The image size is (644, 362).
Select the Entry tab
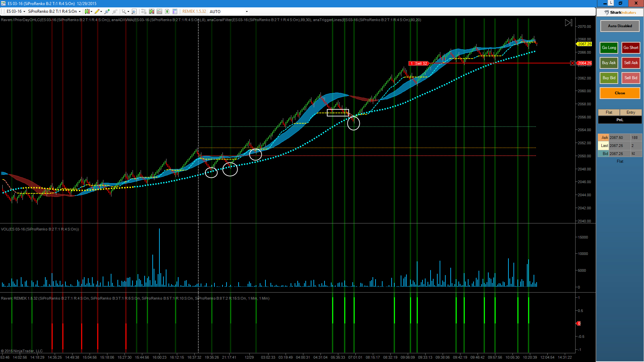pos(631,112)
